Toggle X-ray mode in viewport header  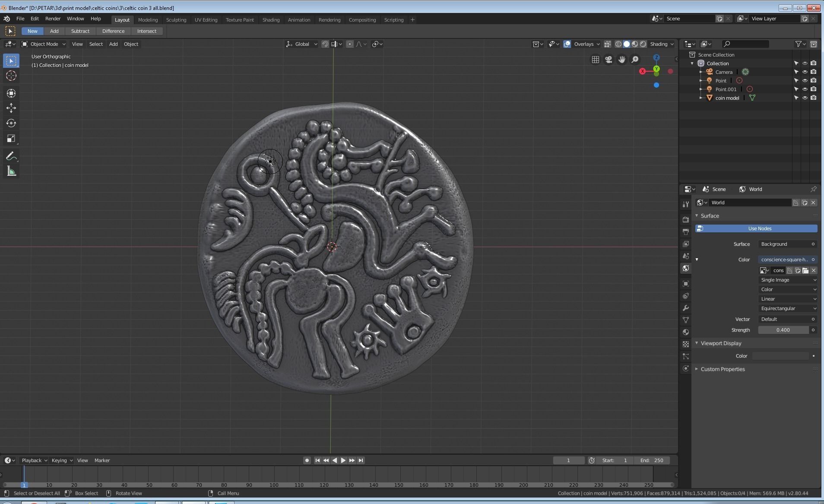[608, 44]
